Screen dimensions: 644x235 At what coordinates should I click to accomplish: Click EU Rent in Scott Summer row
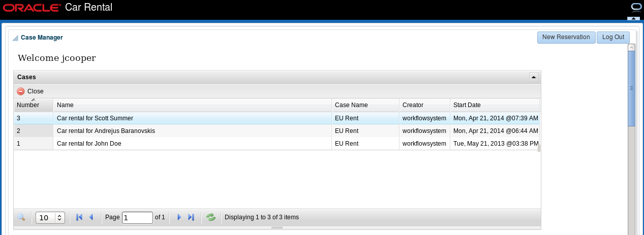pos(347,118)
